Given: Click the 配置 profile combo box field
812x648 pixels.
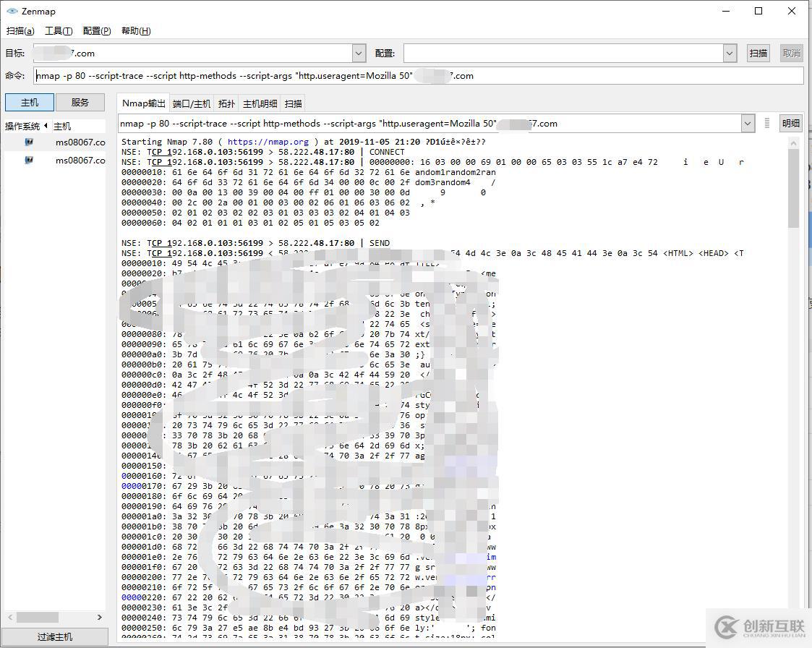Looking at the screenshot, I should point(563,54).
